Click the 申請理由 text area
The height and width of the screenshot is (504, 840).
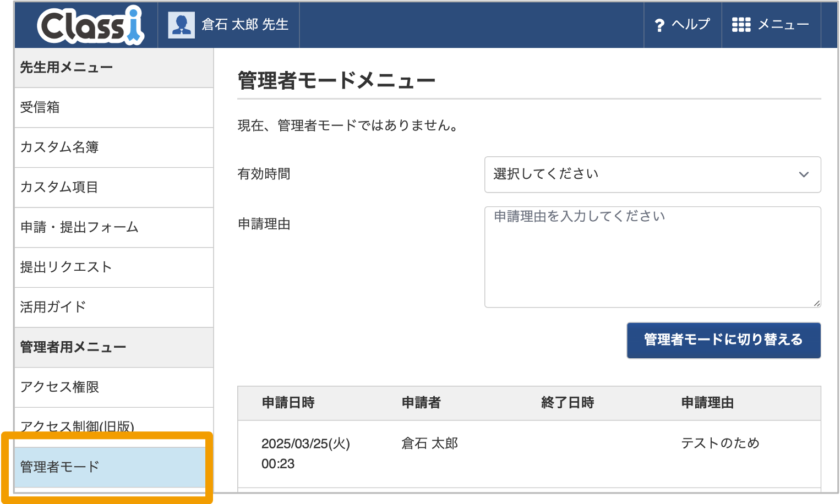click(652, 257)
